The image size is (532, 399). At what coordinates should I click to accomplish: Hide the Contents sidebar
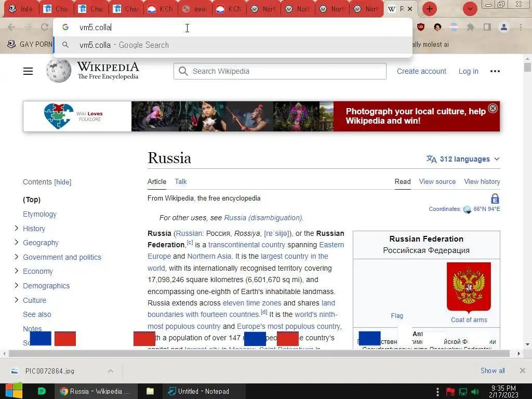click(x=63, y=182)
